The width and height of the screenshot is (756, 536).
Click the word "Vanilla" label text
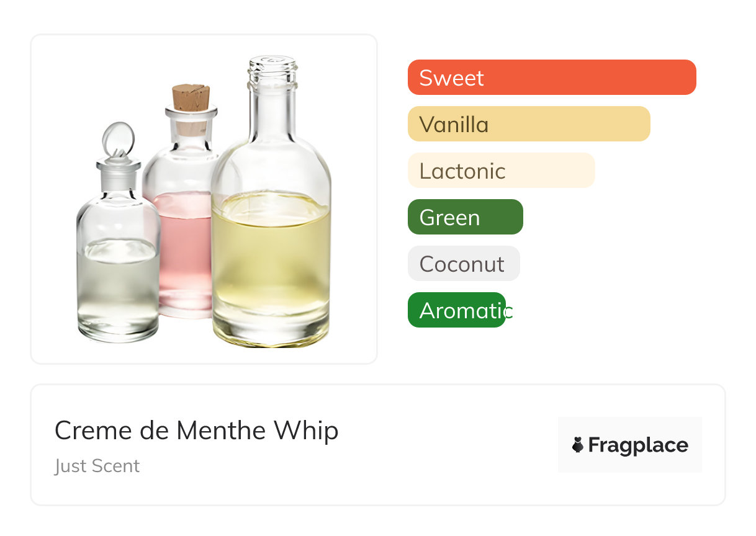(x=454, y=125)
